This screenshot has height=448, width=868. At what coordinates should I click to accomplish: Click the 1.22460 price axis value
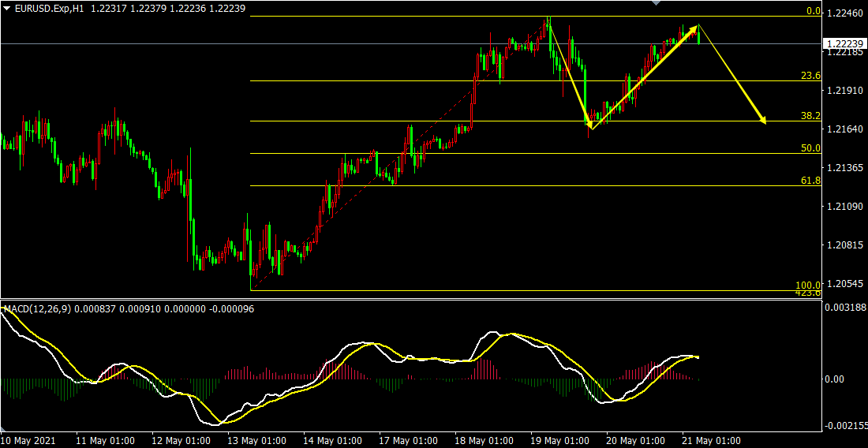pos(845,13)
